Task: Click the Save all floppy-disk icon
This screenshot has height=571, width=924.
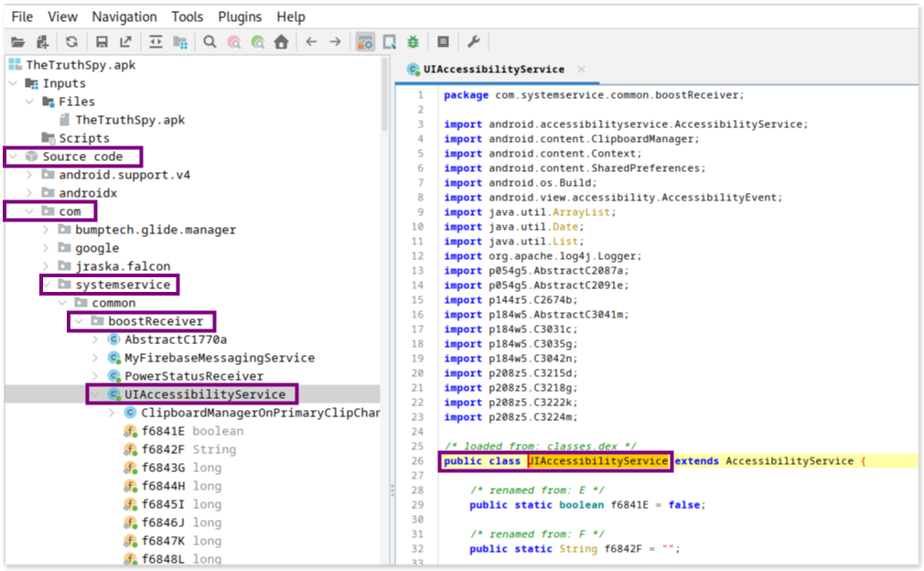Action: pyautogui.click(x=102, y=42)
